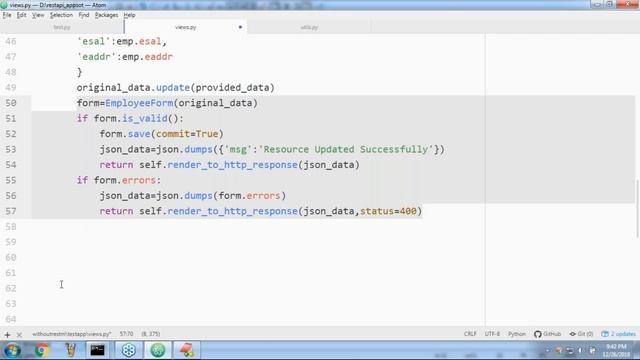Click the X icon in the status bar

click(x=19, y=335)
